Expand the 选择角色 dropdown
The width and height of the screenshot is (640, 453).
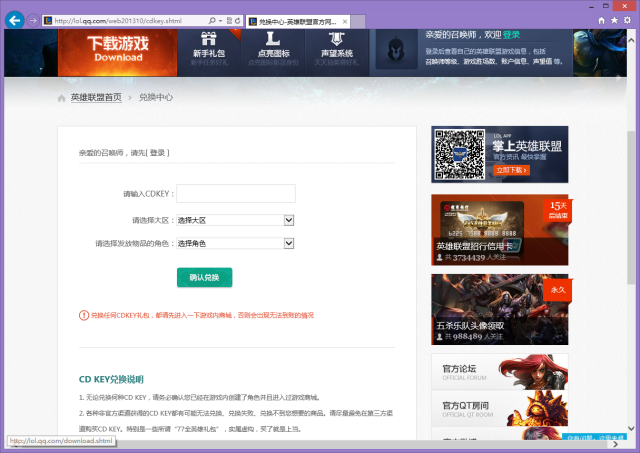click(x=235, y=244)
